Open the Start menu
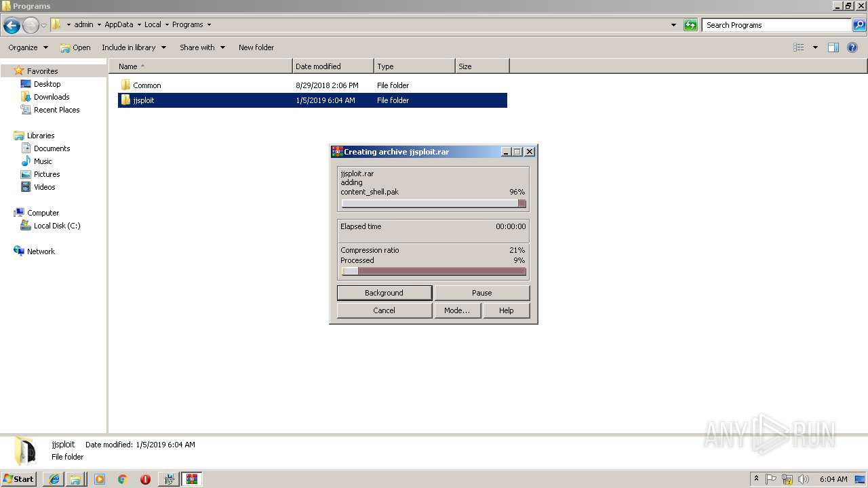 click(19, 479)
